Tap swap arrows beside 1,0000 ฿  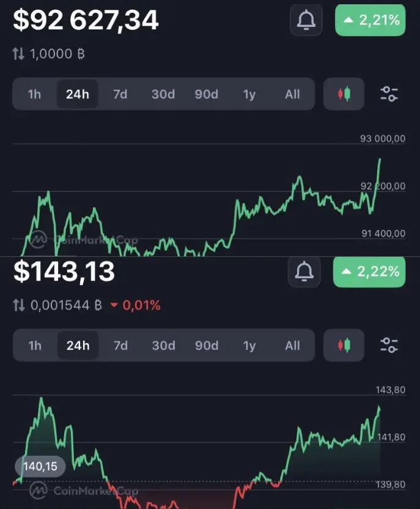point(18,54)
